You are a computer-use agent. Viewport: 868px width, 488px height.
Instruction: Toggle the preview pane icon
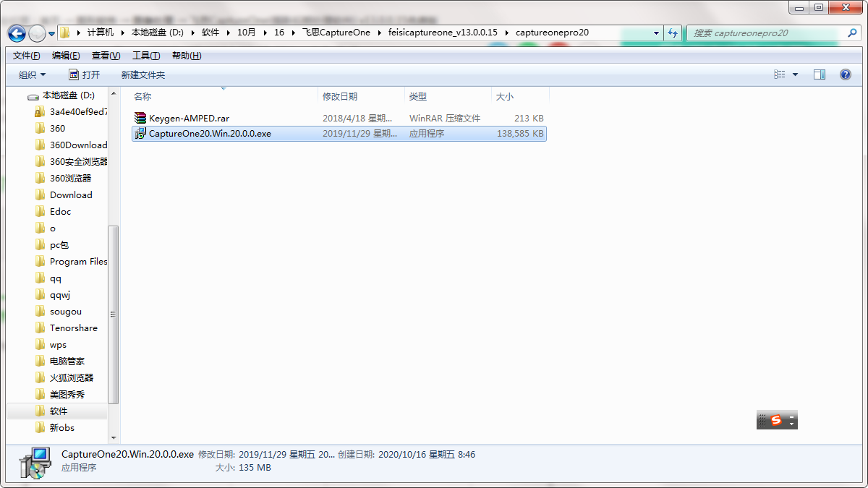[x=819, y=74]
